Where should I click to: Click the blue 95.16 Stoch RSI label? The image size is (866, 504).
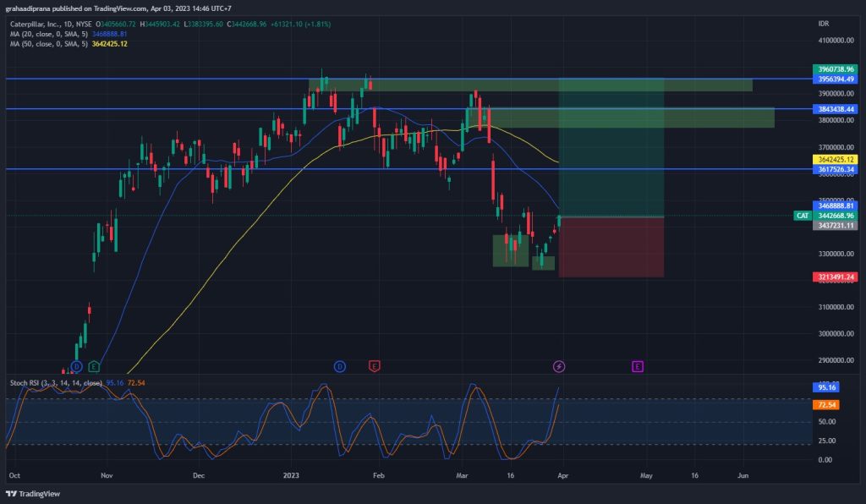pyautogui.click(x=826, y=387)
